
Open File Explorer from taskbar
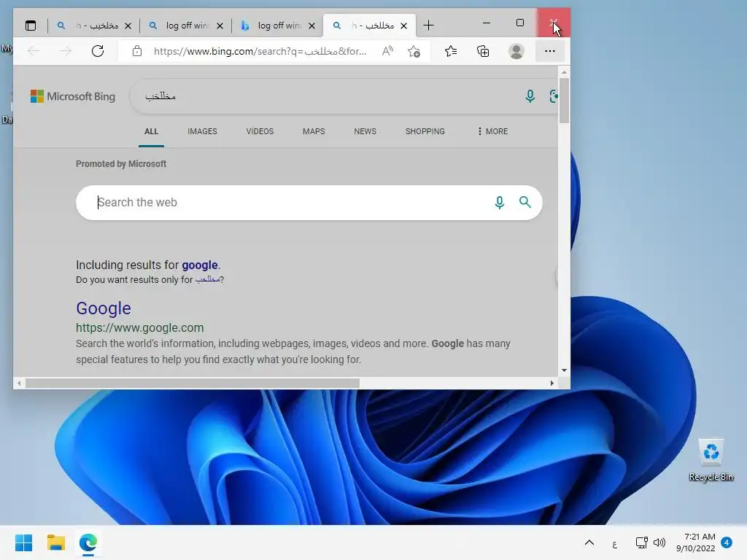pos(55,542)
